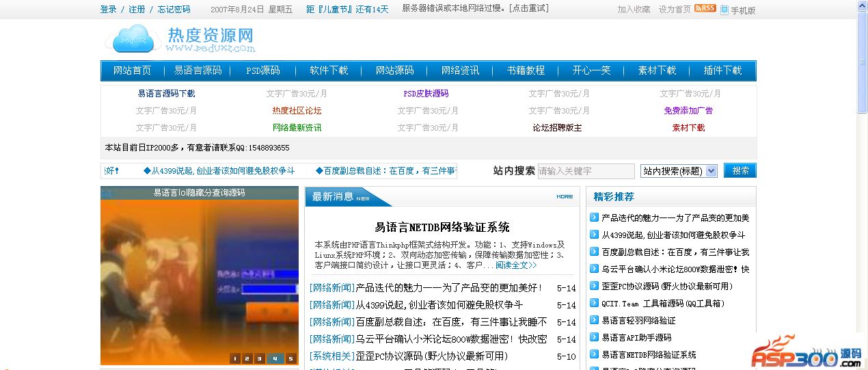This screenshot has height=370, width=868.
Task: Open the 论坛招聘版主 link
Action: pos(557,128)
